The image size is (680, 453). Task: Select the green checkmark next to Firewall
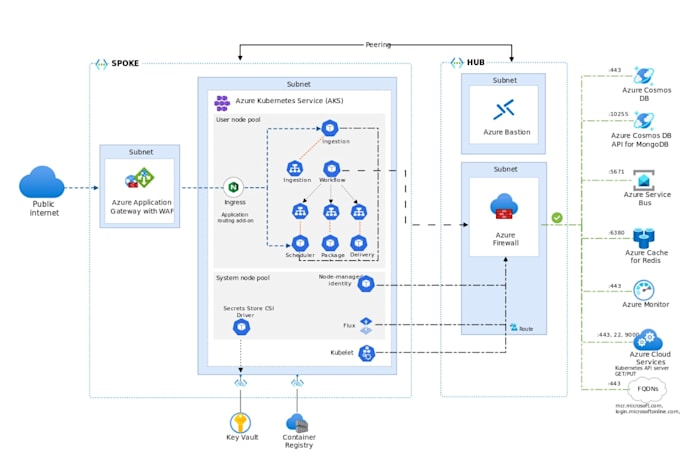(557, 218)
